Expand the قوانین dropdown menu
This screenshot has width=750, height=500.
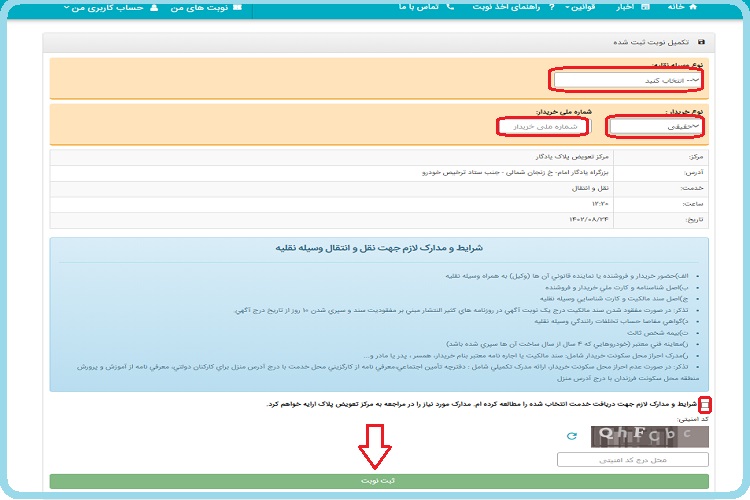coord(580,7)
